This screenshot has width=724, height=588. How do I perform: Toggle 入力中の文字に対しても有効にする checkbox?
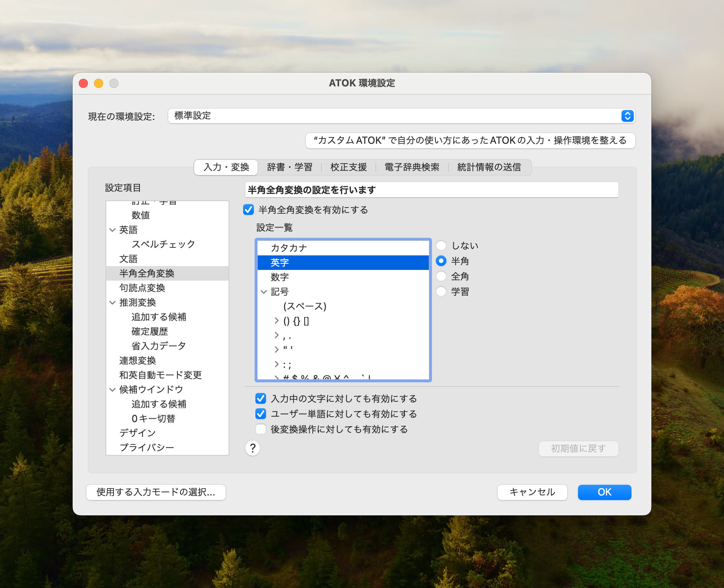(261, 399)
